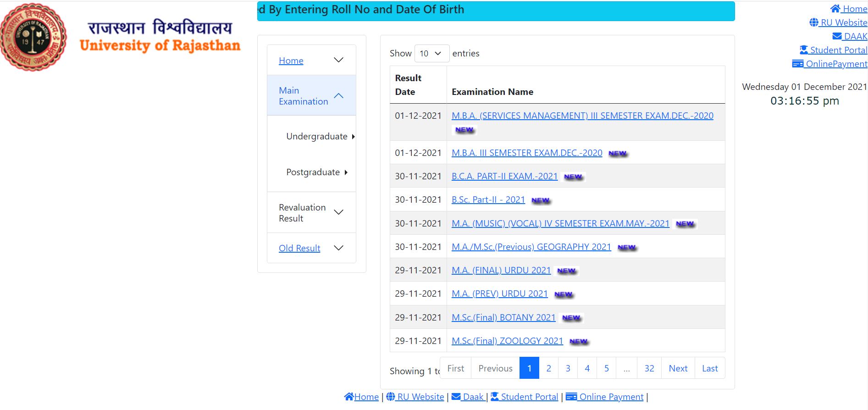Click the card icon beside OnlinePayment at top right
868x410 pixels.
pyautogui.click(x=797, y=64)
